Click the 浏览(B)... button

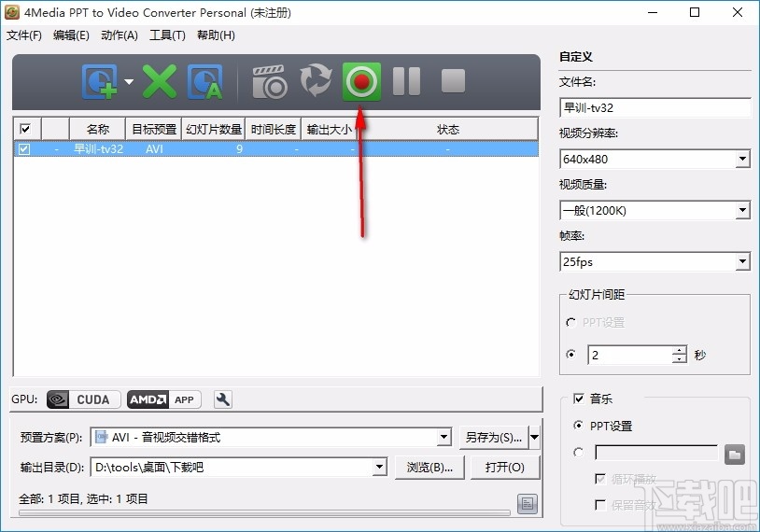[x=429, y=467]
